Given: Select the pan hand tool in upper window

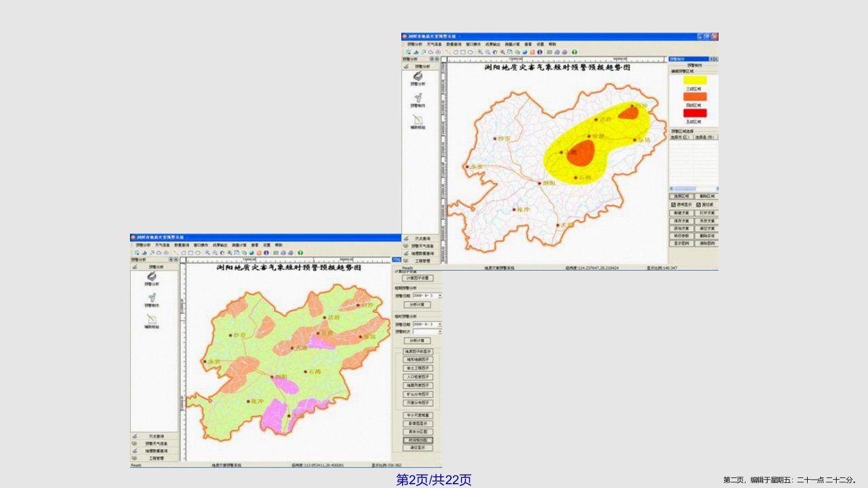Looking at the screenshot, I should [495, 52].
